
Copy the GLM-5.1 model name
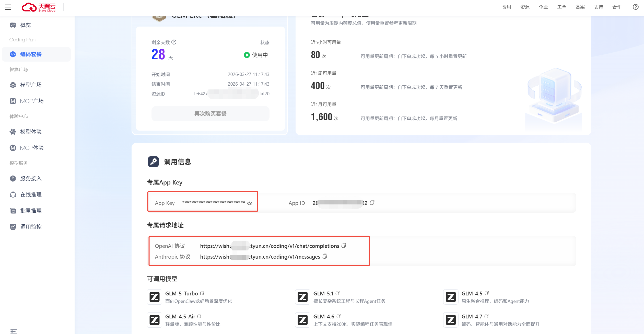(x=337, y=293)
